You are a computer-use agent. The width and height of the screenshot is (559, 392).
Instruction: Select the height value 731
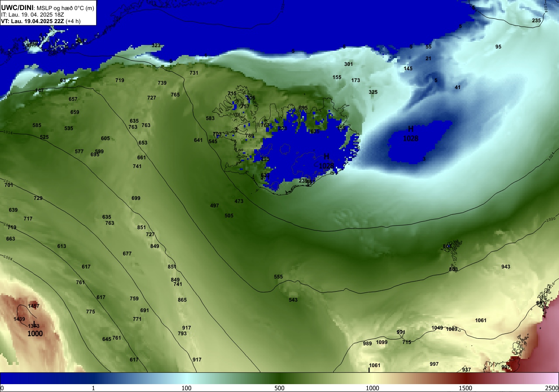194,73
